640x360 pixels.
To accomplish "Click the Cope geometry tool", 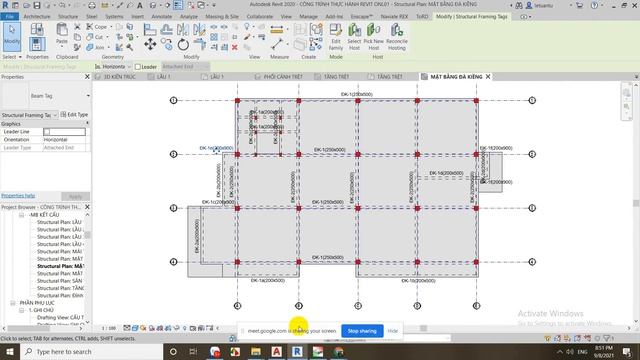I will [97, 27].
